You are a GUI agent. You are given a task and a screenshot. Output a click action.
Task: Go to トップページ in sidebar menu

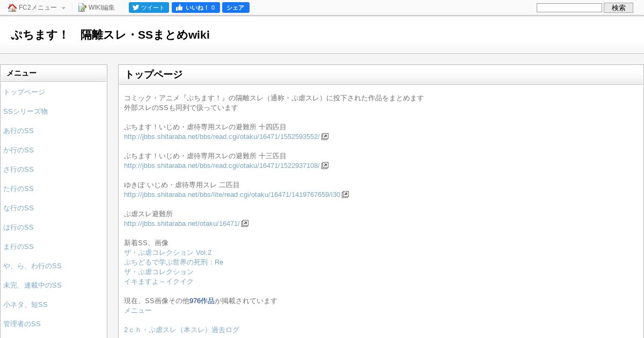24,92
